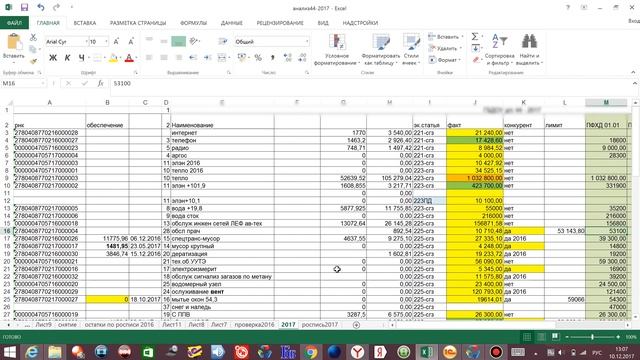The image size is (640, 360).
Task: Open sheet tab остатки по росписи 2016
Action: click(x=119, y=325)
